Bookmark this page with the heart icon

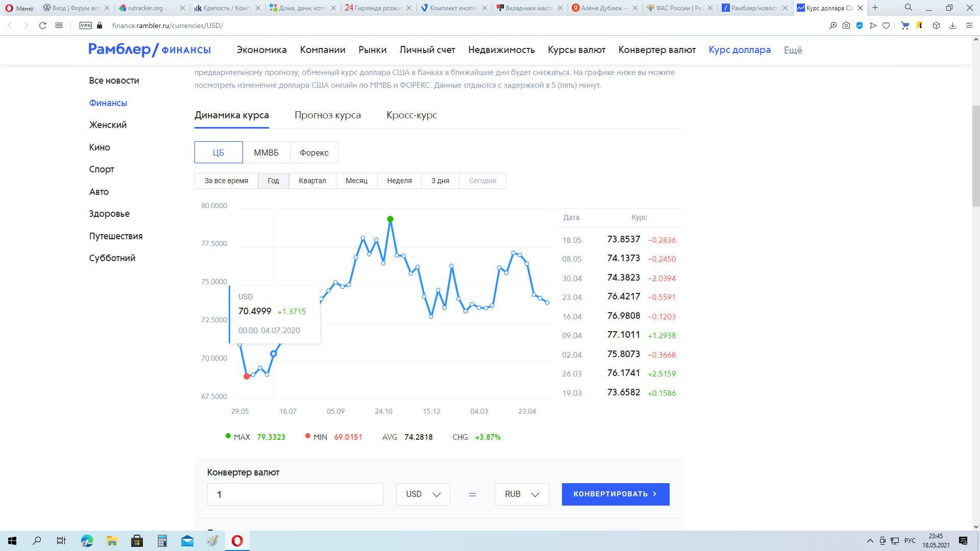coord(886,26)
